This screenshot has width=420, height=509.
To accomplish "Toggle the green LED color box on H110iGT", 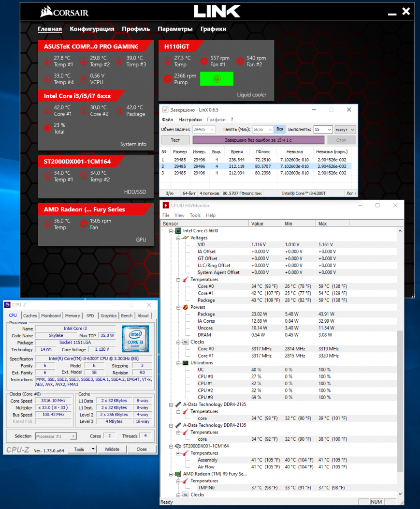I will coord(217,79).
